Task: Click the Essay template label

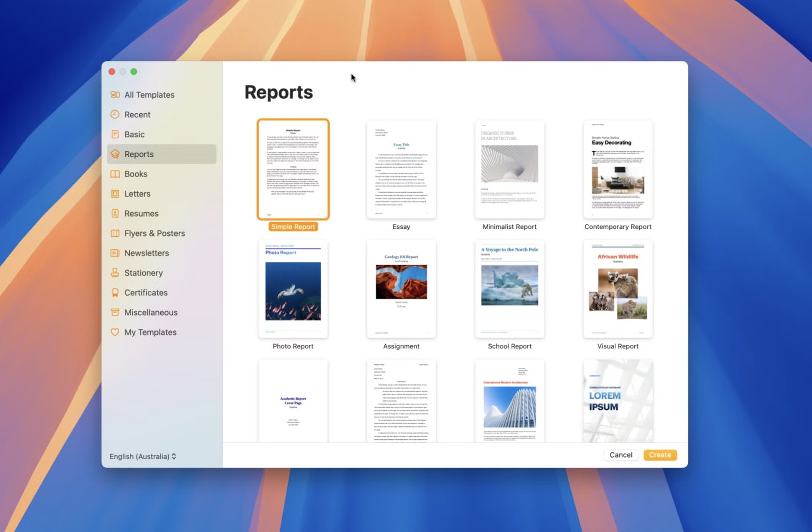Action: click(401, 227)
